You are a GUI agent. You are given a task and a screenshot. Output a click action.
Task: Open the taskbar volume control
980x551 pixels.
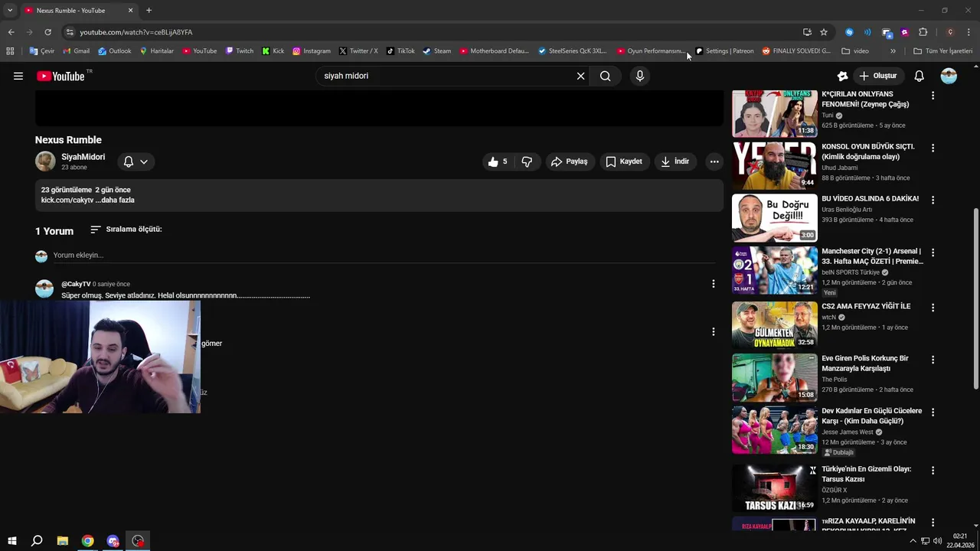tap(938, 541)
